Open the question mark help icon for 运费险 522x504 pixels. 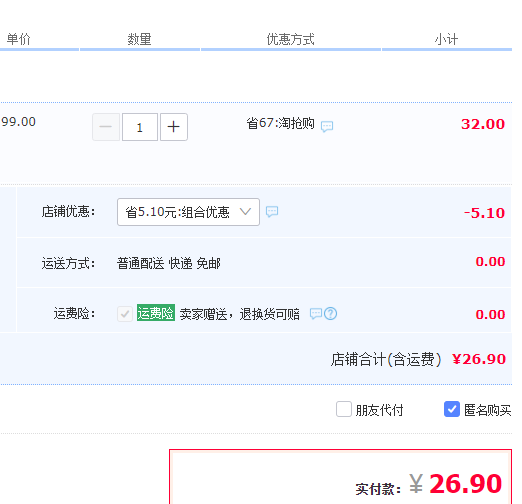point(330,313)
